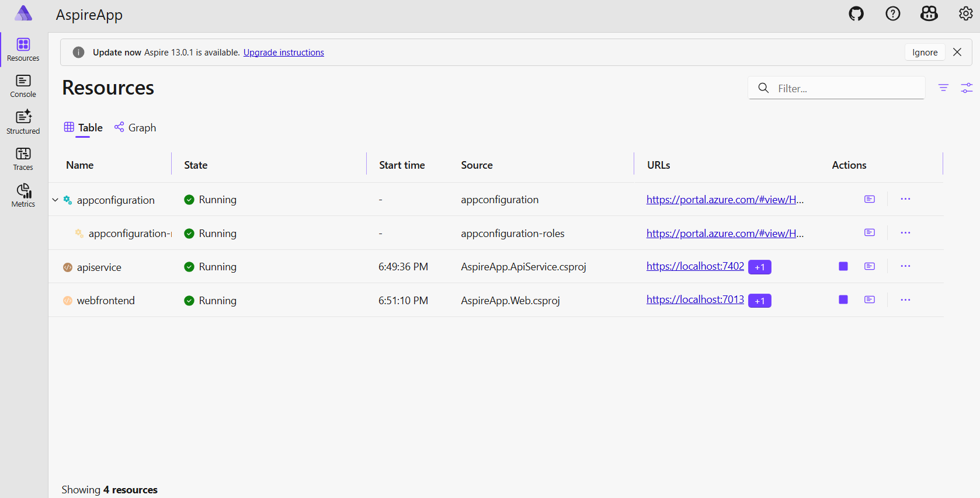Open more actions menu for apiservice
The height and width of the screenshot is (498, 980).
tap(905, 266)
